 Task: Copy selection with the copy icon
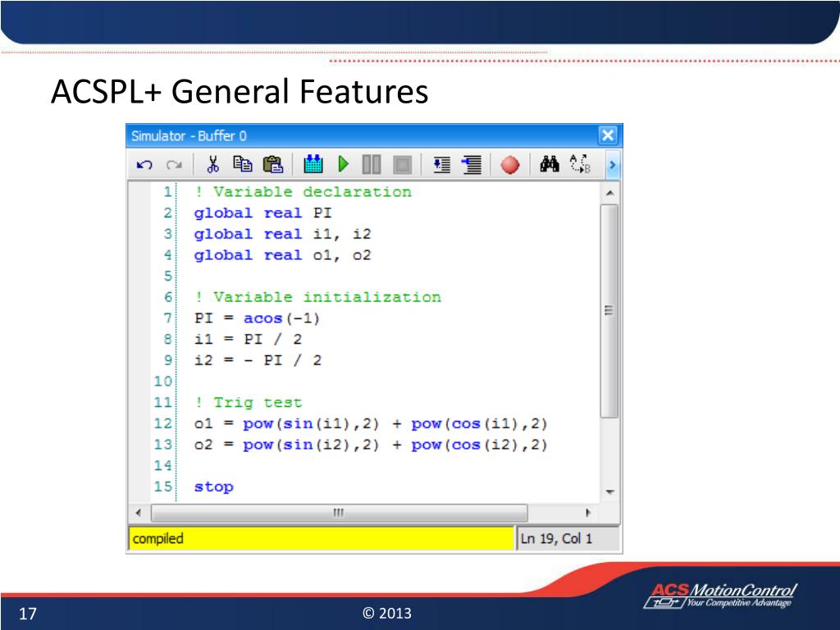click(x=243, y=164)
